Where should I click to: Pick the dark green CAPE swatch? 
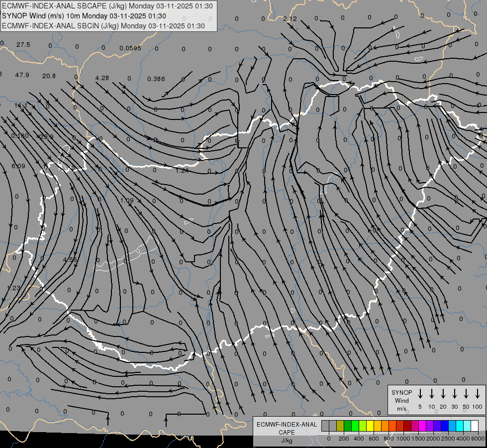[x=348, y=426]
